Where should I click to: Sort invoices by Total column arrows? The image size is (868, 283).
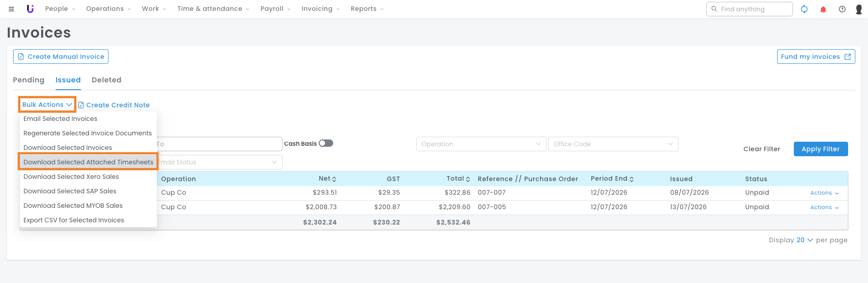coord(468,179)
